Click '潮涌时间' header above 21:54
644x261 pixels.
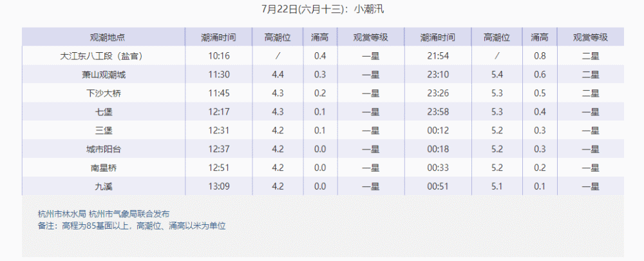(438, 38)
